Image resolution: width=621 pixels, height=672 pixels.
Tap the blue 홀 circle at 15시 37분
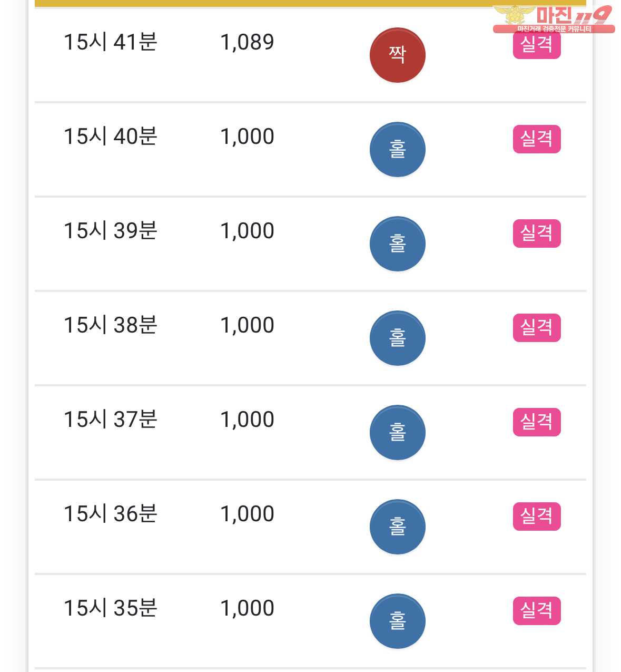click(x=397, y=432)
